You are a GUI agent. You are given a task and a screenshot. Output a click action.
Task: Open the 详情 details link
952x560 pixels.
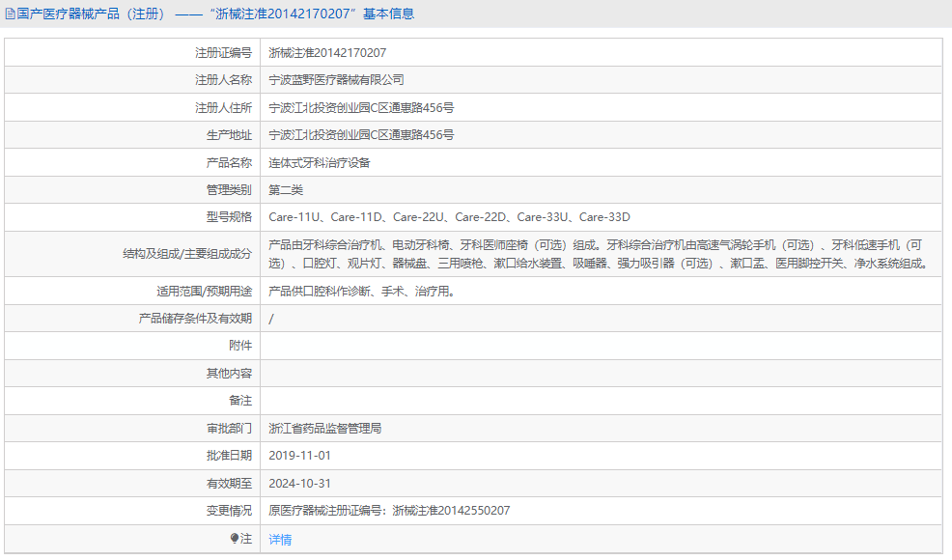coord(280,540)
